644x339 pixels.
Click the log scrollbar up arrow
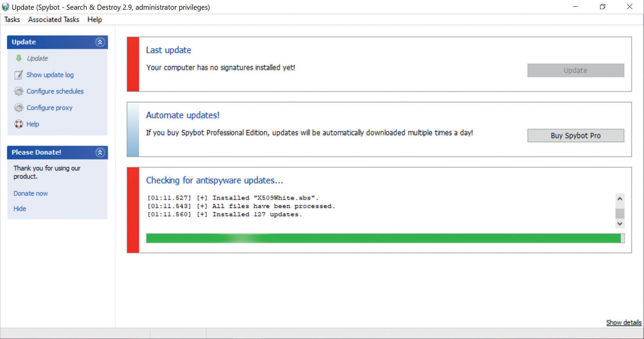pyautogui.click(x=620, y=199)
